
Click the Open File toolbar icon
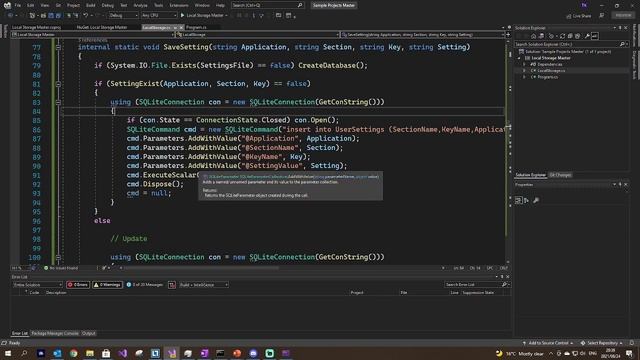pyautogui.click(x=43, y=15)
